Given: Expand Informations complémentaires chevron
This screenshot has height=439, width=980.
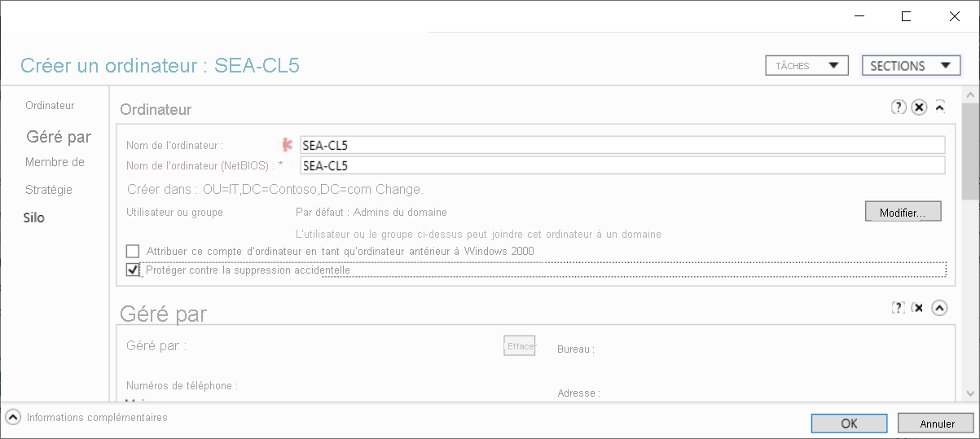Looking at the screenshot, I should 13,417.
